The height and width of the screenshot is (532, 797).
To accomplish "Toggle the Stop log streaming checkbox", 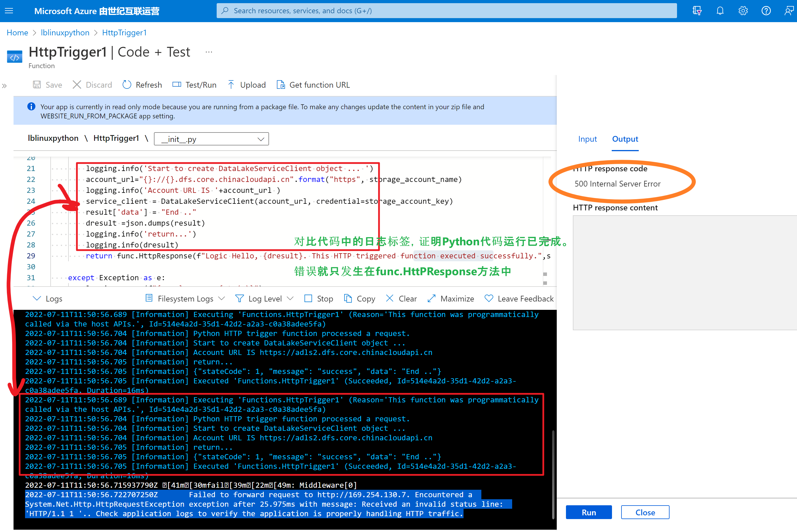I will [x=308, y=299].
